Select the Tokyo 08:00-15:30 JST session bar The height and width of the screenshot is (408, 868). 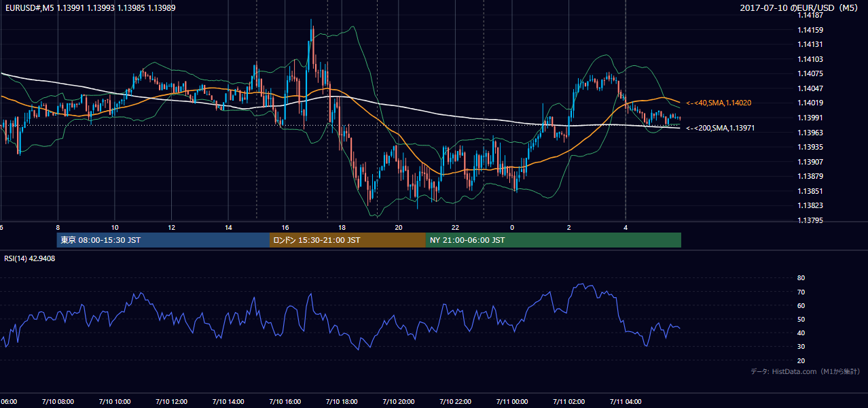coord(163,240)
